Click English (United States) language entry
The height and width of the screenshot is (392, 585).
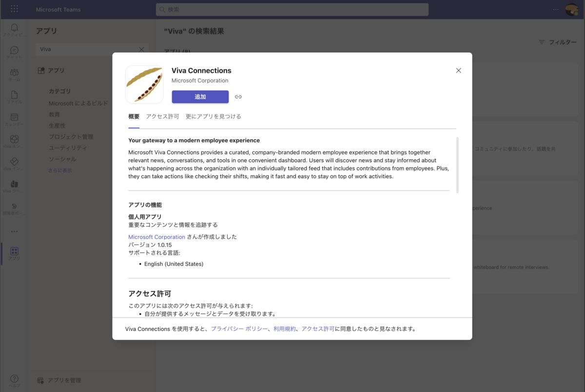[x=174, y=264]
